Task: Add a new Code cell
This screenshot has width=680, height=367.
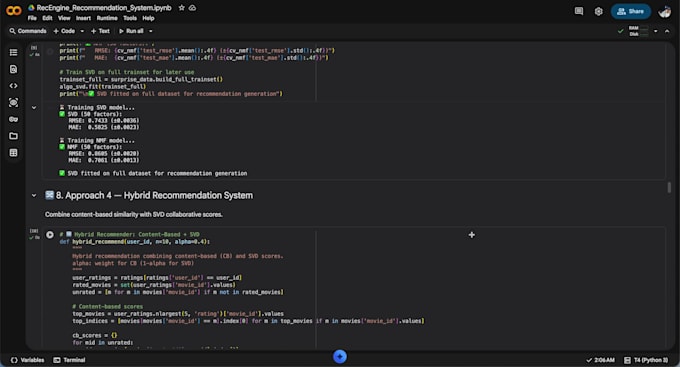Action: click(64, 31)
